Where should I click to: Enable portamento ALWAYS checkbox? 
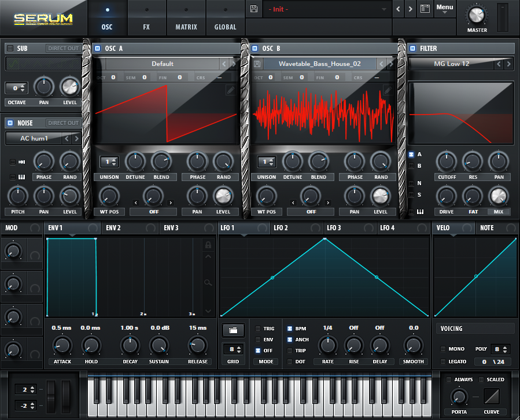[449, 379]
